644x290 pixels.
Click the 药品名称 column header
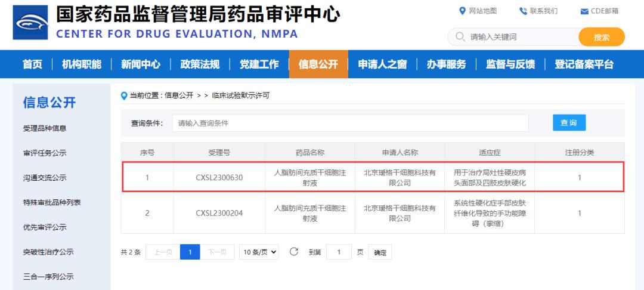point(310,153)
